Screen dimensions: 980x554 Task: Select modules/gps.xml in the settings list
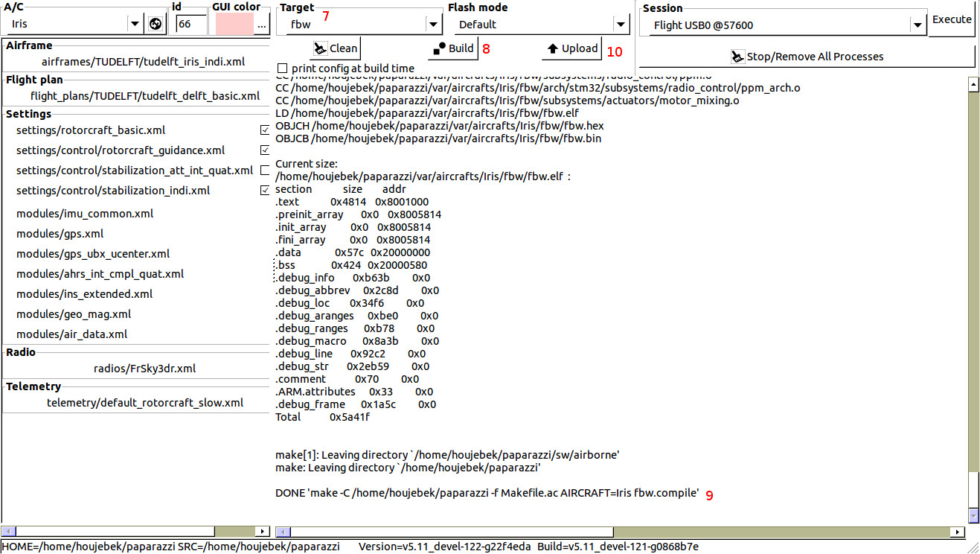[60, 234]
